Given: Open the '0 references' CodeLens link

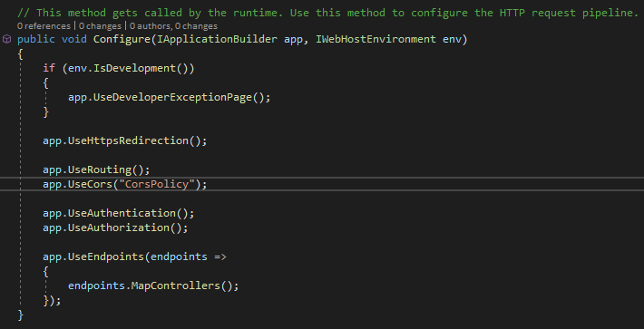Looking at the screenshot, I should (x=44, y=26).
